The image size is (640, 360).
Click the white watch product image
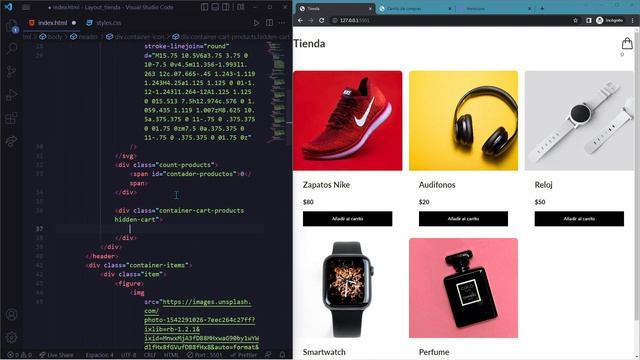click(579, 120)
